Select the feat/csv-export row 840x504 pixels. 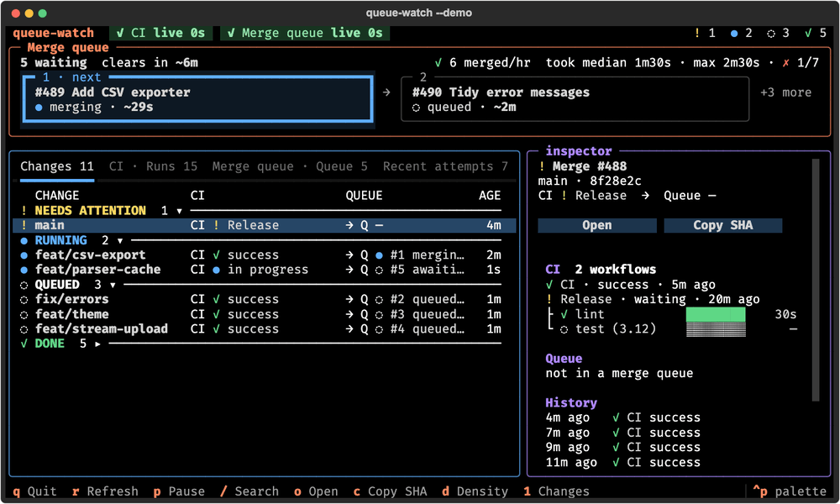(x=265, y=255)
